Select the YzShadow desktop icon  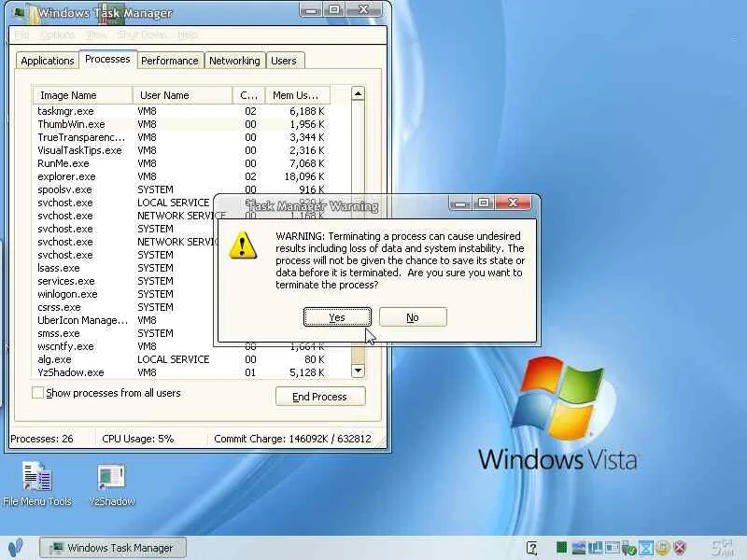(x=111, y=484)
